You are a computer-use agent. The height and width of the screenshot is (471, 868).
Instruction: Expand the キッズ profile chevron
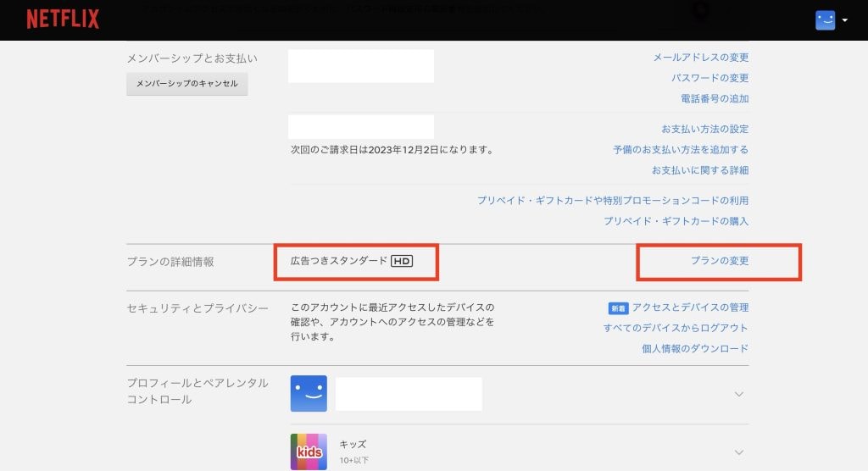point(738,452)
